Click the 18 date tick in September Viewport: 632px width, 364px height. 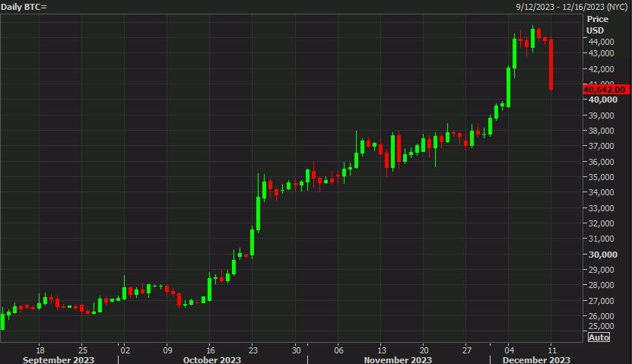(x=40, y=350)
